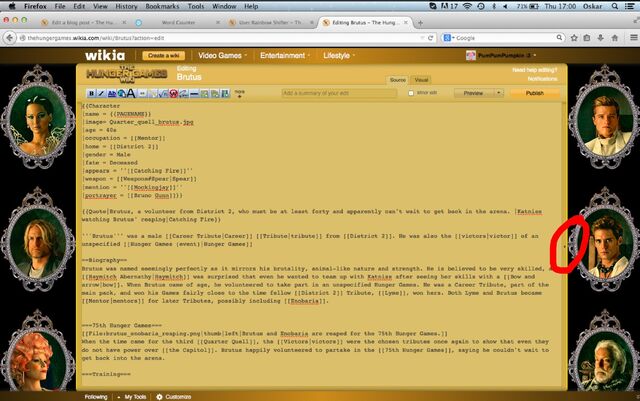
Task: Expand the Lifestyle menu on Wikia bar
Action: [x=339, y=56]
